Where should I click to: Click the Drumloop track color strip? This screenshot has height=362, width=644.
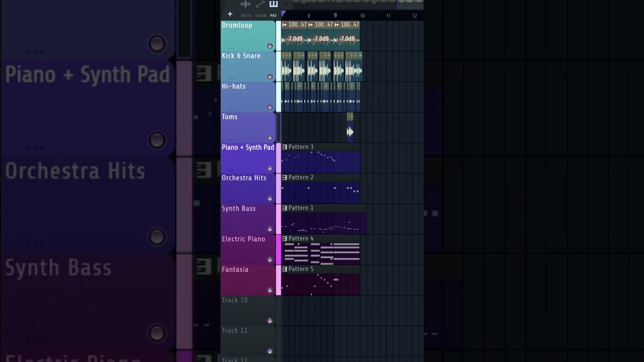(279, 36)
